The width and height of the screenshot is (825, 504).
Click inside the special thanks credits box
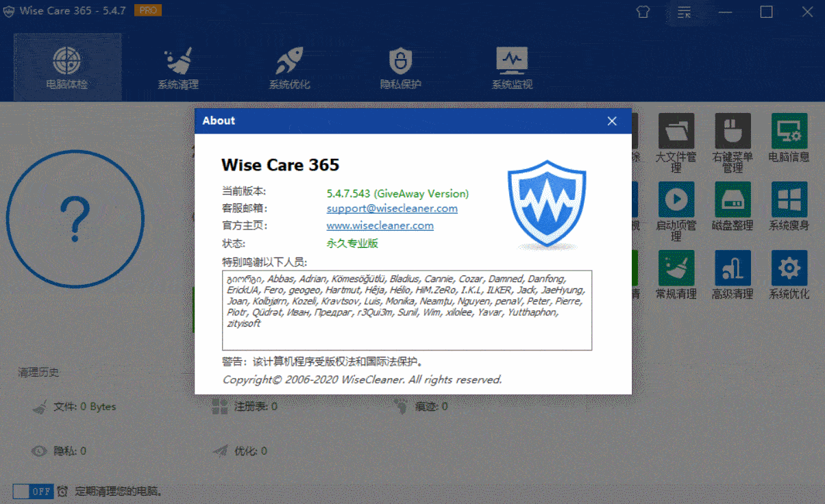[x=406, y=336]
